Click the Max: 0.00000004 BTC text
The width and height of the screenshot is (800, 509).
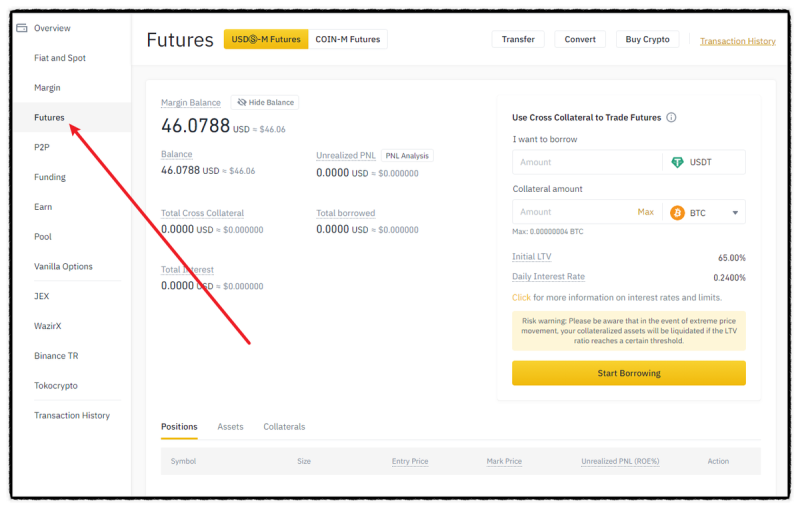click(x=547, y=232)
